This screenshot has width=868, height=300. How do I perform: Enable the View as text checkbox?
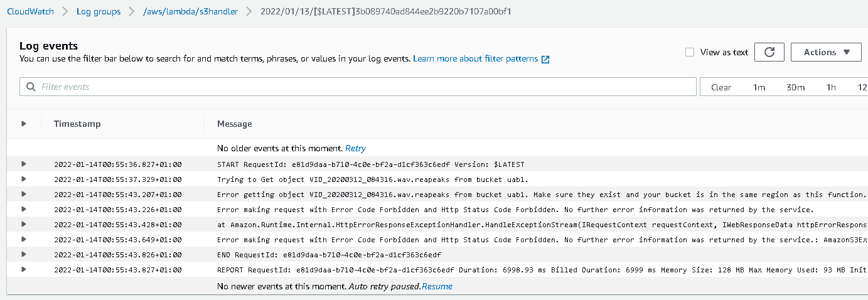coord(690,52)
